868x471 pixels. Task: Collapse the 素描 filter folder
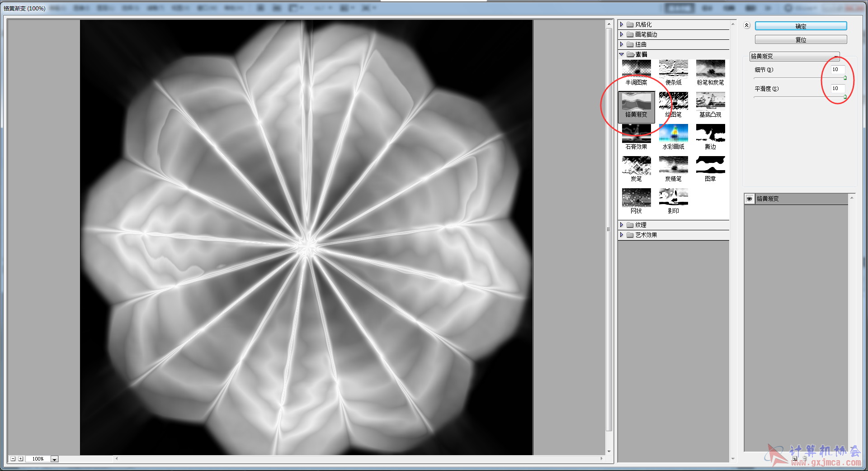[622, 54]
